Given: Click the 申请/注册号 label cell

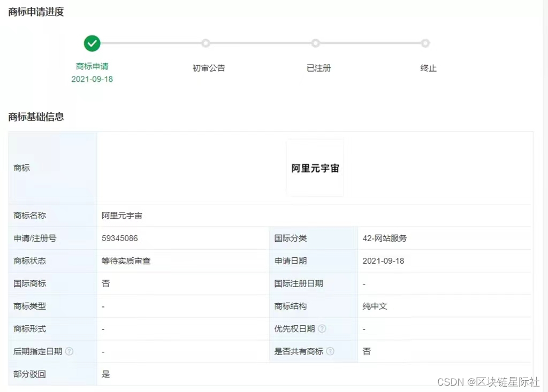Looking at the screenshot, I should coord(52,239).
